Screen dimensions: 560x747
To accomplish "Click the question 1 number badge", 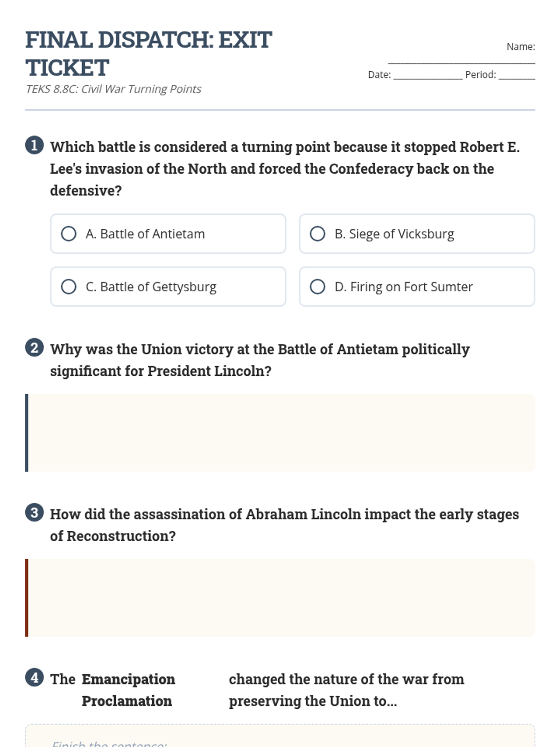I will [34, 145].
